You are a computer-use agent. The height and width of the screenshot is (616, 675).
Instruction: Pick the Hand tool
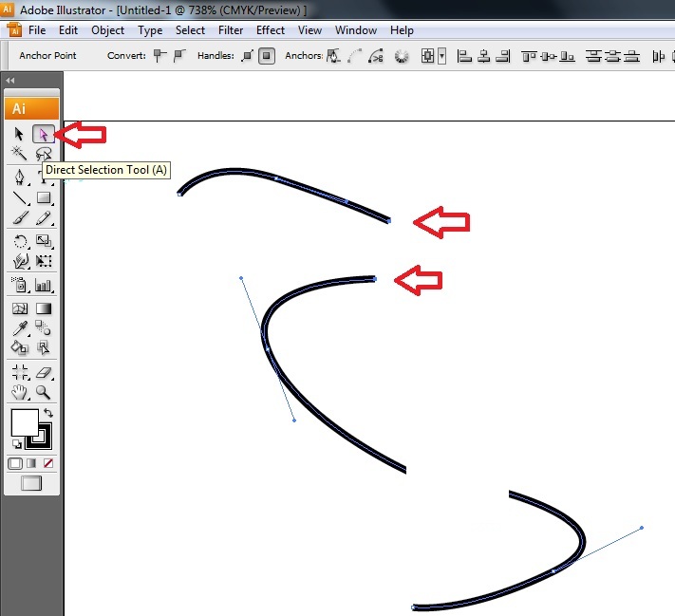click(x=19, y=392)
